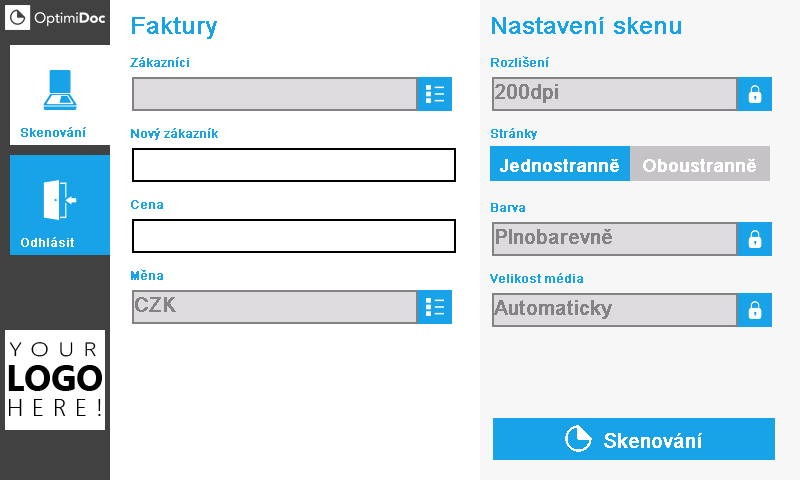Viewport: 800px width, 480px height.
Task: Open the Skenování scanner icon in sidebar
Action: [x=60, y=90]
